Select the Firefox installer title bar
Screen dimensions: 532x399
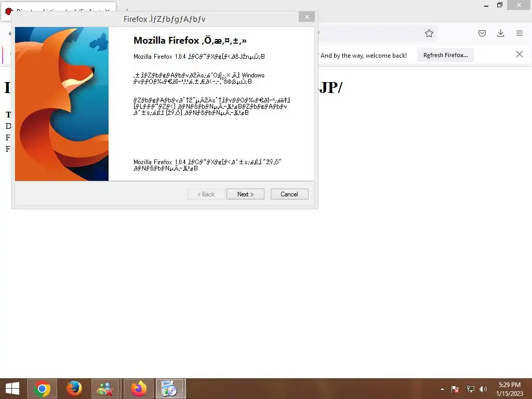point(164,19)
